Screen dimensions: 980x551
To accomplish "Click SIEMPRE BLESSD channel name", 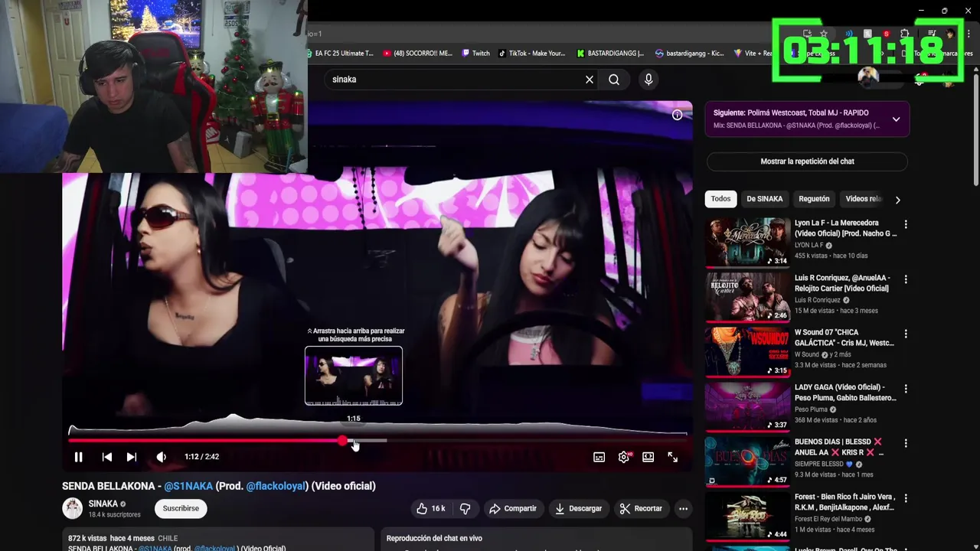I will (x=819, y=464).
